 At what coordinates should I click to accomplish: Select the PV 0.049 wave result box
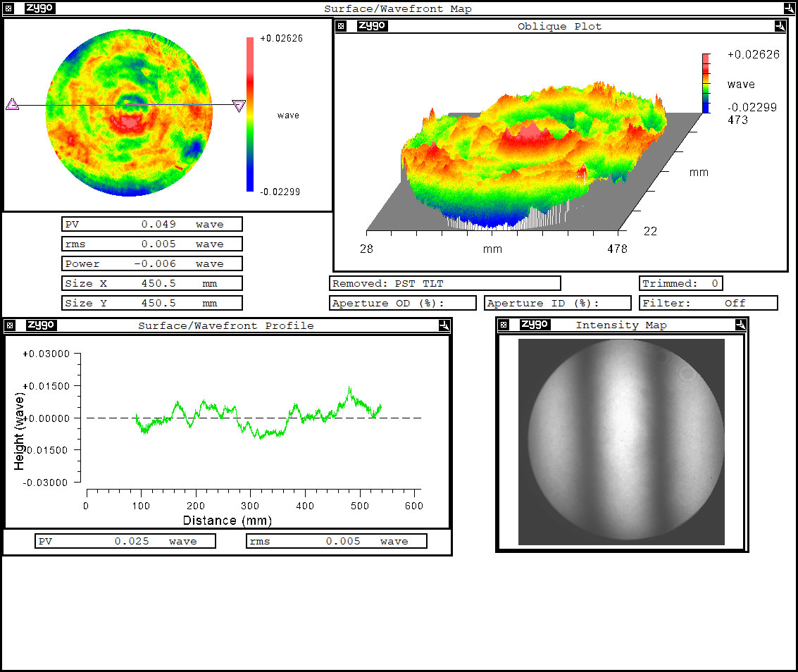tap(151, 223)
